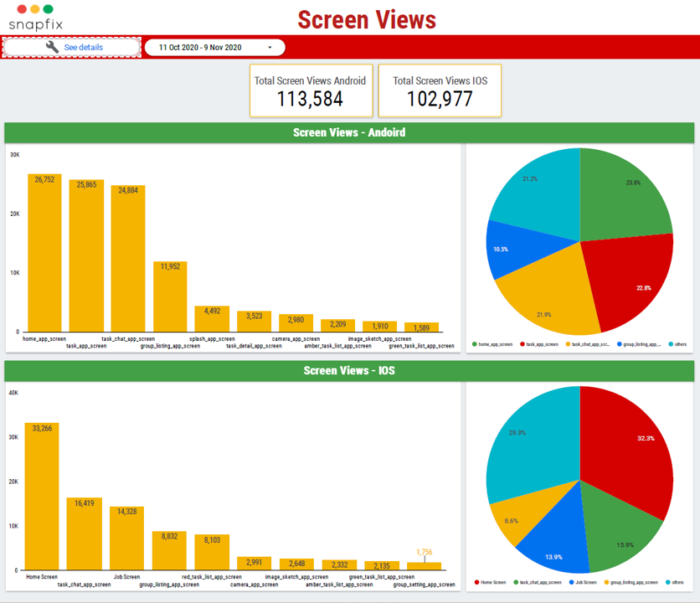Click the 2,332 amber_task_list bar in IOS chart
This screenshot has width=700, height=603.
tap(339, 565)
